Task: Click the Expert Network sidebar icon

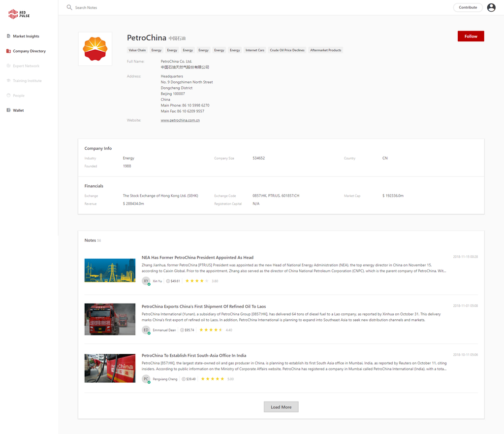Action: [9, 66]
